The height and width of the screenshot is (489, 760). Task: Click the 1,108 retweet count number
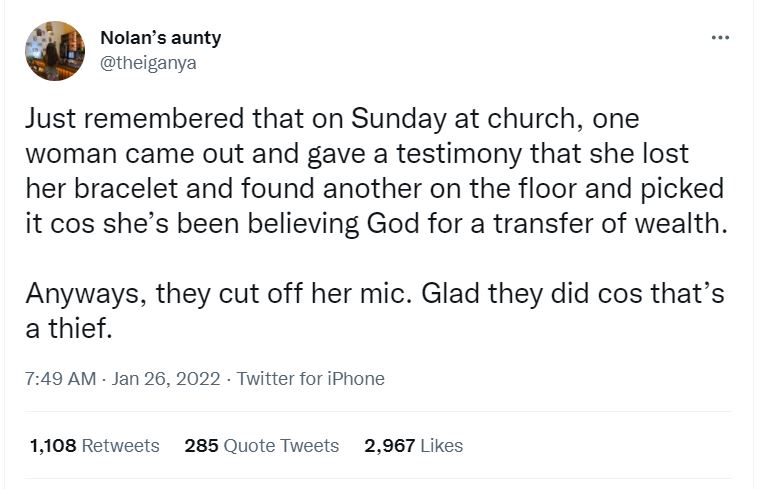click(53, 445)
